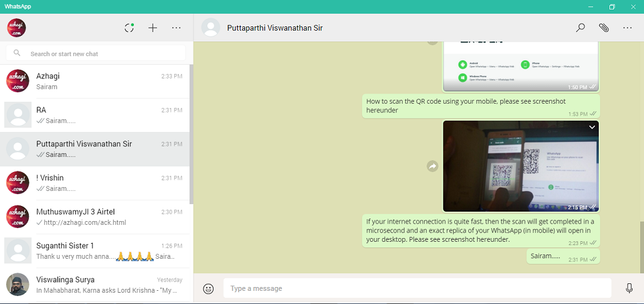Attach a file with paperclip icon
Screen dimensions: 644x304
tap(604, 28)
